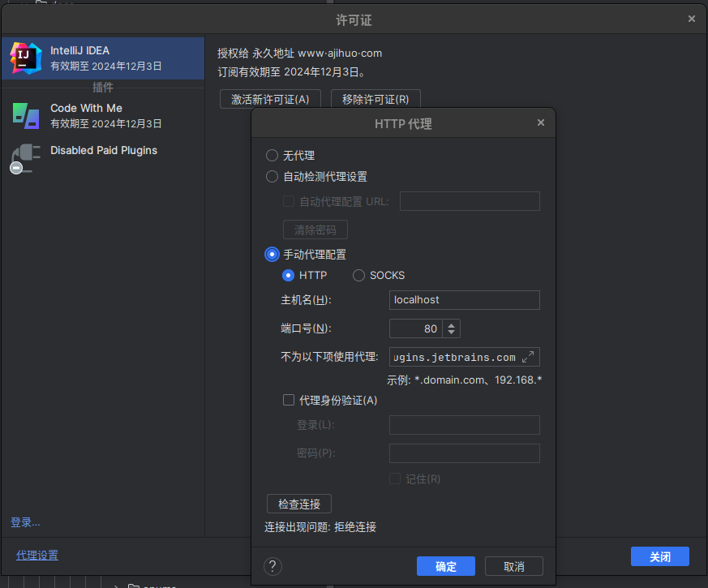Image resolution: width=708 pixels, height=588 pixels.
Task: Click the IntelliJ IDEA logo icon
Action: pos(25,58)
